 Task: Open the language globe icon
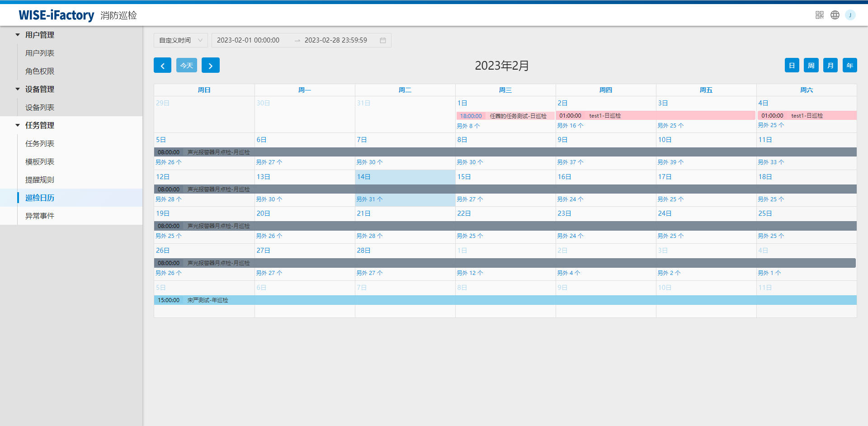pos(835,15)
